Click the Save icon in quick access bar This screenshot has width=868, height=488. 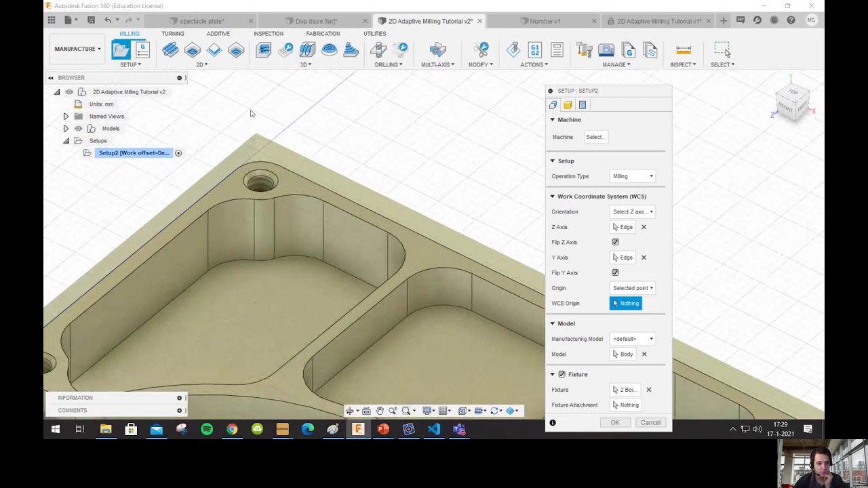[92, 20]
